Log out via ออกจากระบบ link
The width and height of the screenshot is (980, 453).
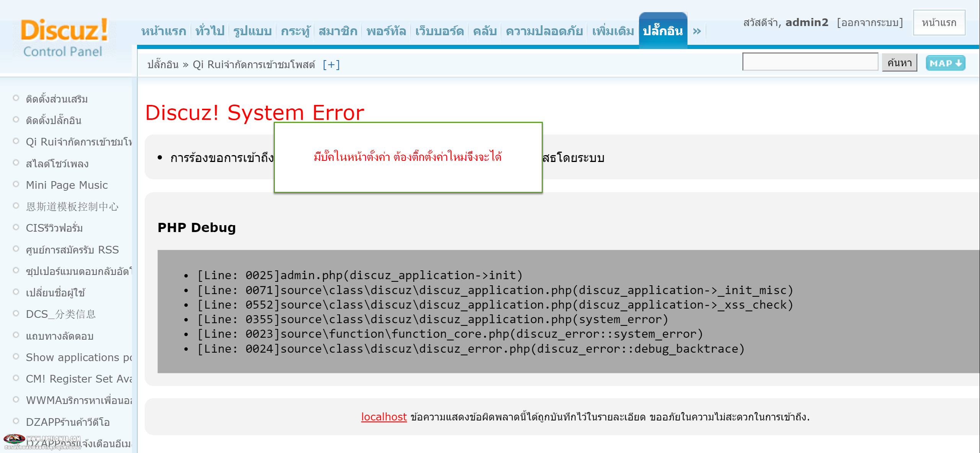(870, 23)
